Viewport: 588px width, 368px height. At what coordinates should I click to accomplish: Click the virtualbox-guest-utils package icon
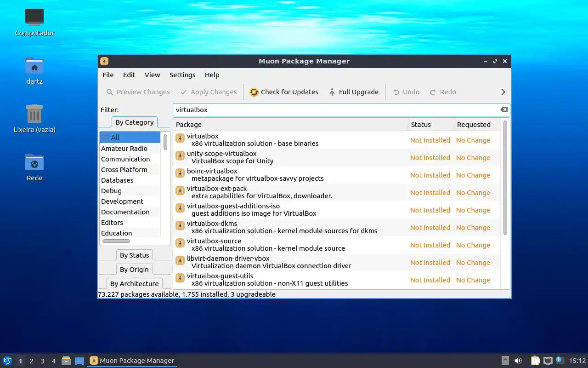tap(180, 278)
